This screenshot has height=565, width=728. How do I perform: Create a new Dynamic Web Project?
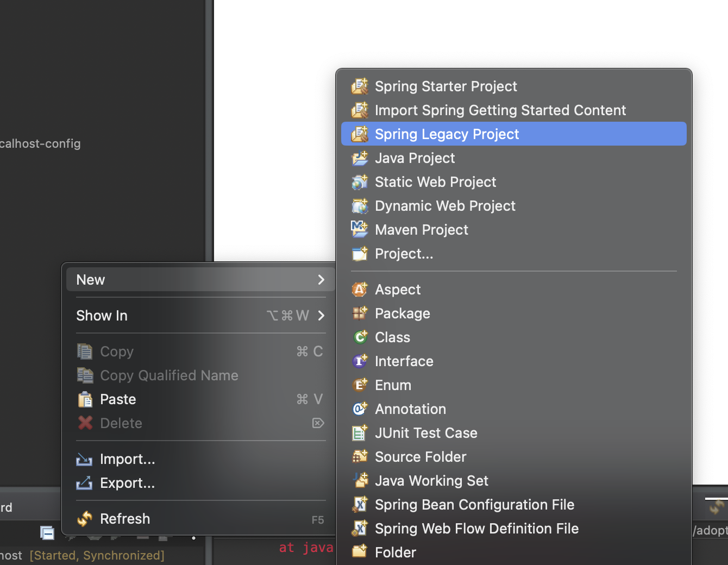click(514, 206)
